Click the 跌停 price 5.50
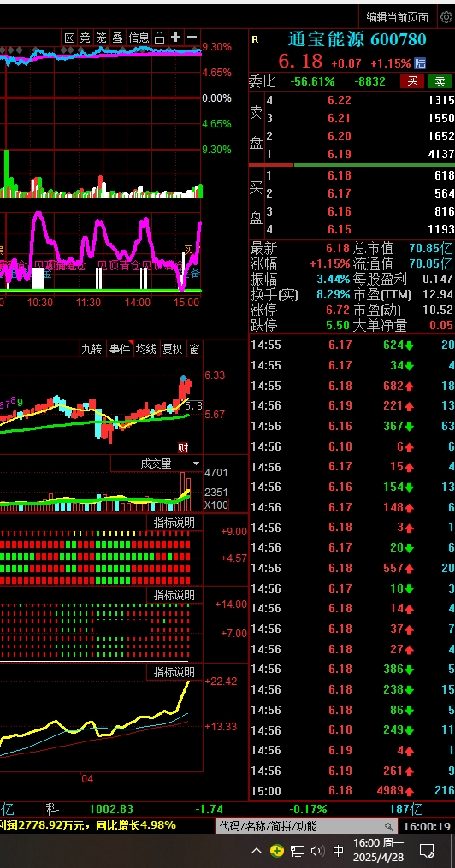The width and height of the screenshot is (455, 868). click(x=339, y=325)
